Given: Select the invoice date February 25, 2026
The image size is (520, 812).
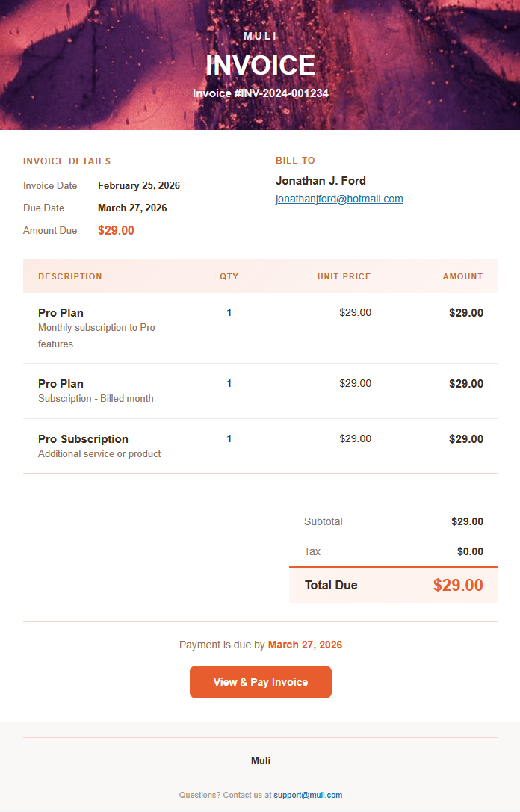Looking at the screenshot, I should click(139, 185).
